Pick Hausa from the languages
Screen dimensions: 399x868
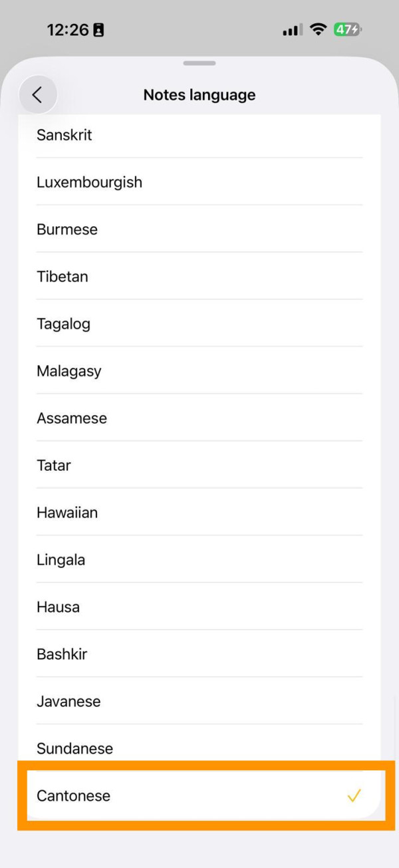coord(199,607)
